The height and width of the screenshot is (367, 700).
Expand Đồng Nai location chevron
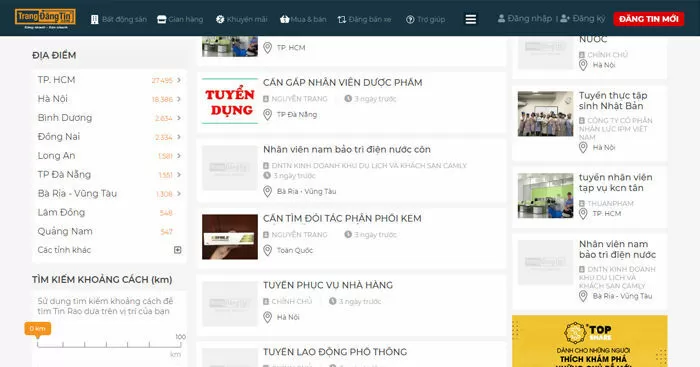pyautogui.click(x=179, y=137)
